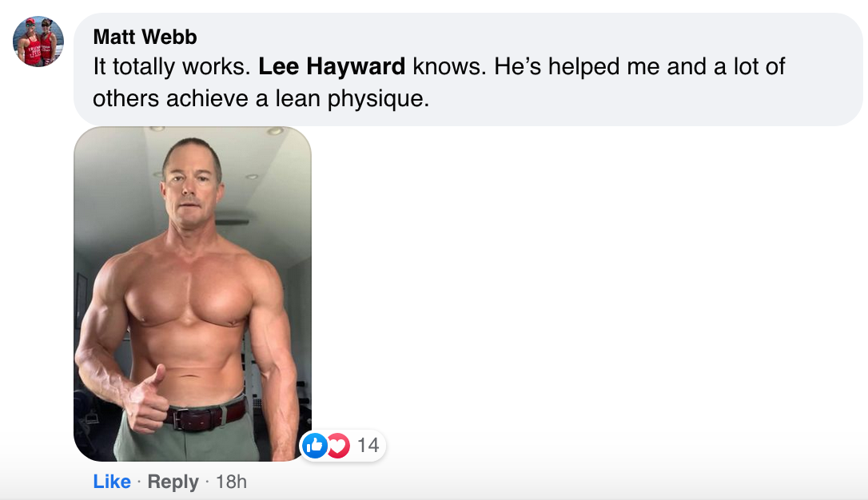The image size is (868, 500).
Task: Open the tagged Lee Hayward profile
Action: [332, 66]
